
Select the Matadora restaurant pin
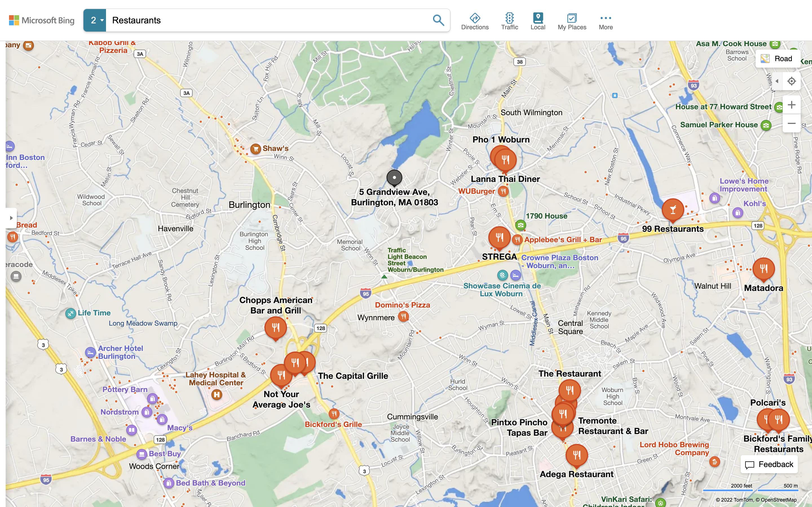pyautogui.click(x=763, y=269)
